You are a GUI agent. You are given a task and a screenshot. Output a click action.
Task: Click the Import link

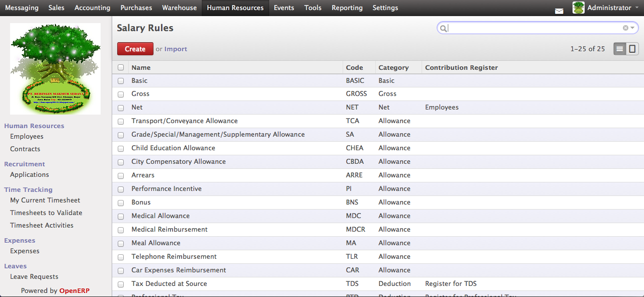(x=176, y=49)
